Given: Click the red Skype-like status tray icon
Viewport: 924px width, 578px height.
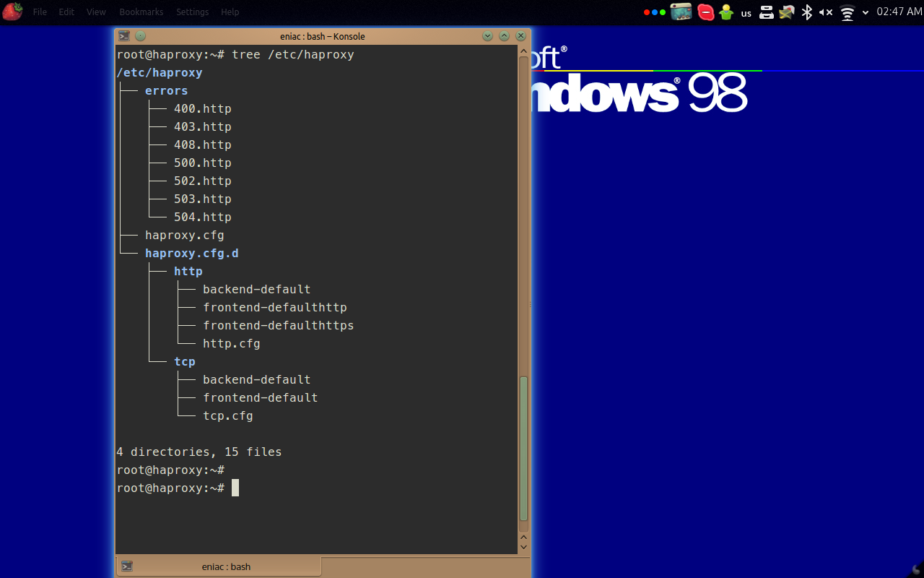Looking at the screenshot, I should click(x=706, y=12).
